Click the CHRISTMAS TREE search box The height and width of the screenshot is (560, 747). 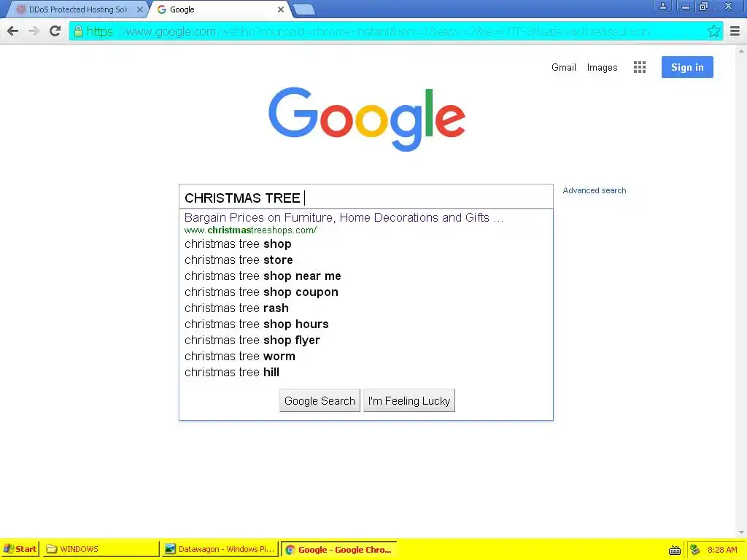click(x=366, y=197)
